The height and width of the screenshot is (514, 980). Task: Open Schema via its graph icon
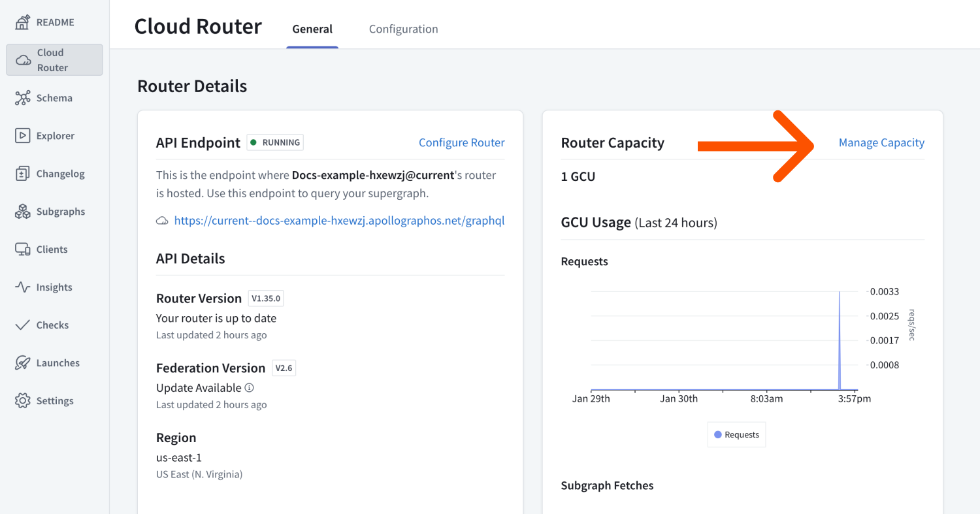click(23, 98)
